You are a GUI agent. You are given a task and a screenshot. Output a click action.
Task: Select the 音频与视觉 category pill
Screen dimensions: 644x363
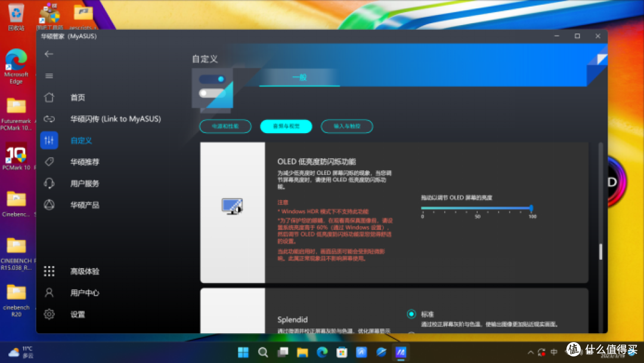(x=286, y=126)
